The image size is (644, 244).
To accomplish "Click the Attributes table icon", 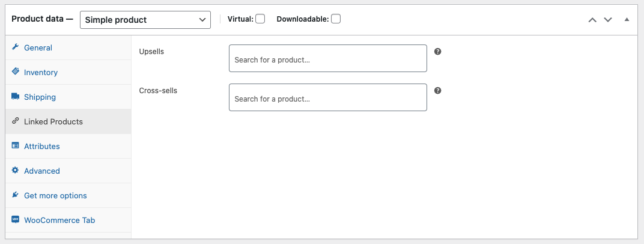I will click(x=15, y=145).
